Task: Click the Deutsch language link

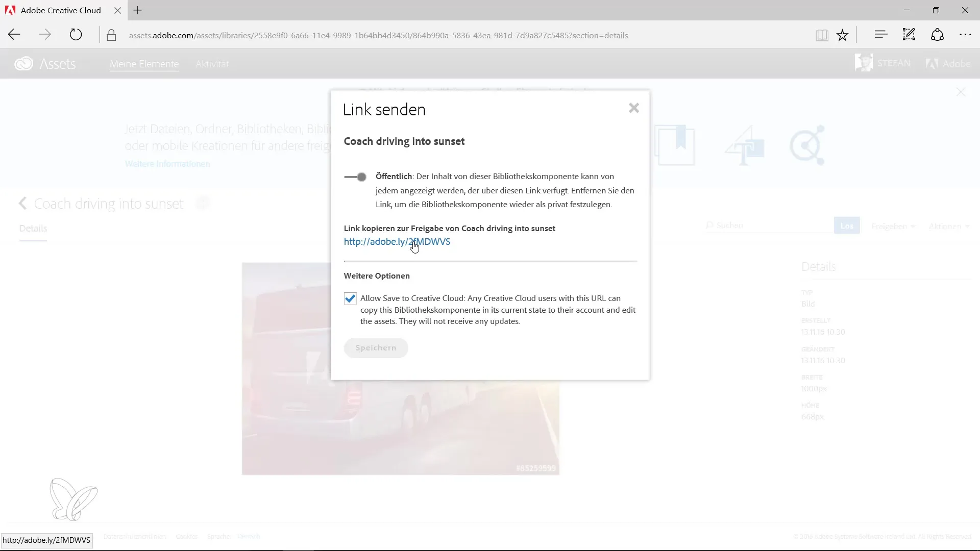Action: point(249,536)
